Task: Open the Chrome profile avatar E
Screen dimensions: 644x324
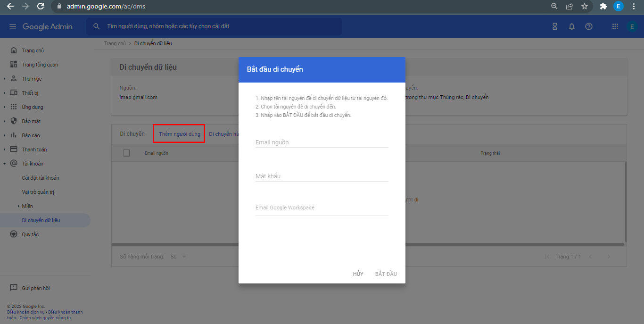Action: point(619,7)
